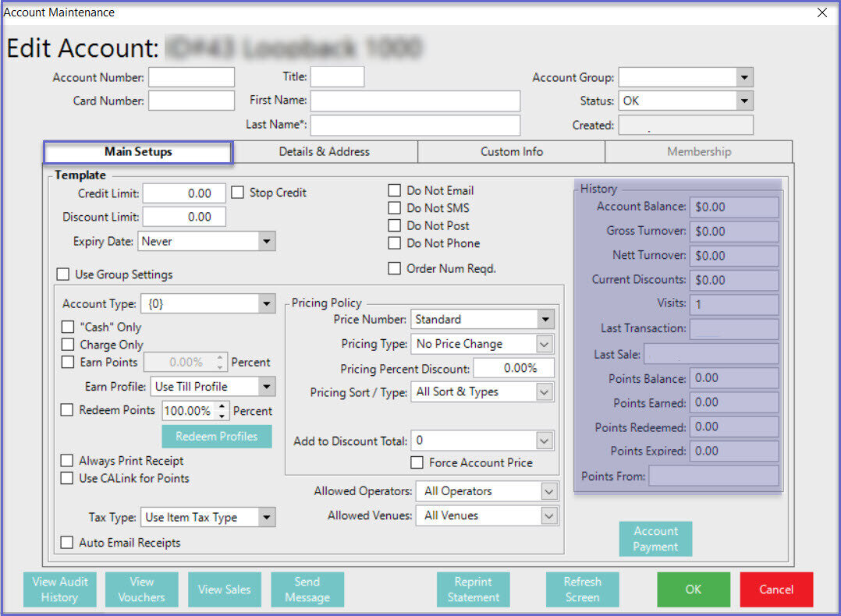841x616 pixels.
Task: Click the Last Name input field
Action: 415,126
